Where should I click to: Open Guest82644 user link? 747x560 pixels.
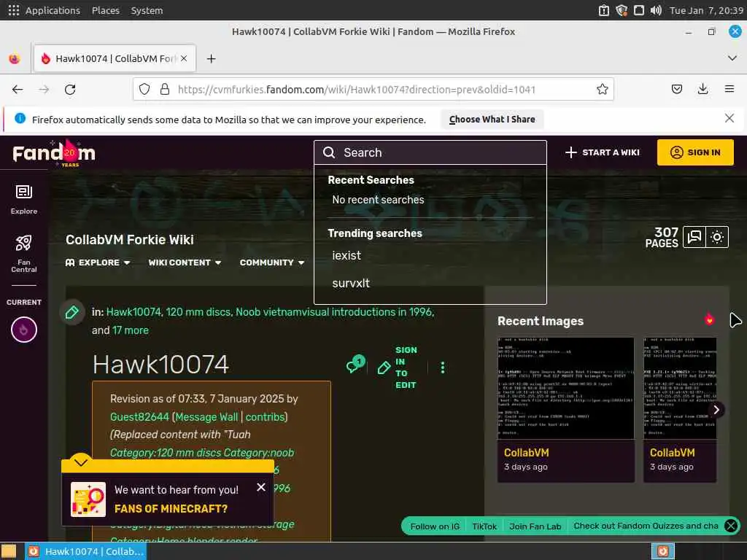click(x=139, y=416)
